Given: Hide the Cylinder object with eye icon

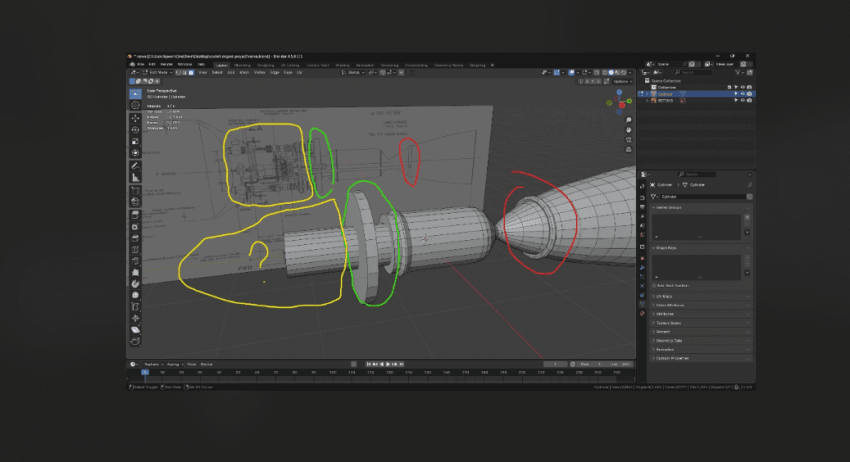Looking at the screenshot, I should 743,94.
